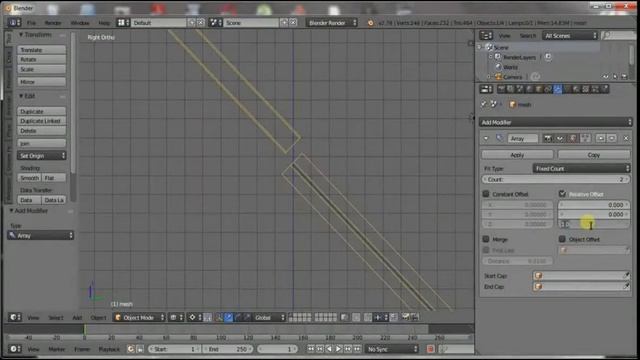Click the Object Offset eyedropper icon
The width and height of the screenshot is (640, 360).
pyautogui.click(x=627, y=250)
